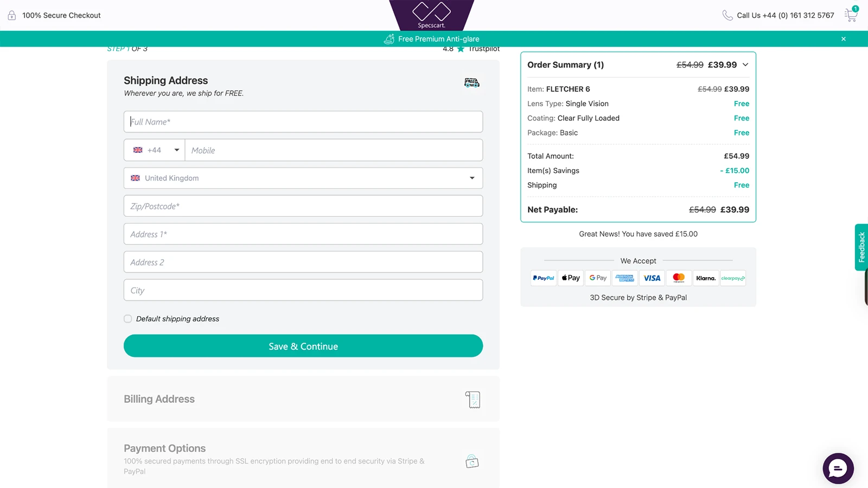Image resolution: width=868 pixels, height=488 pixels.
Task: Enable Default shipping address checkbox
Action: click(x=128, y=319)
